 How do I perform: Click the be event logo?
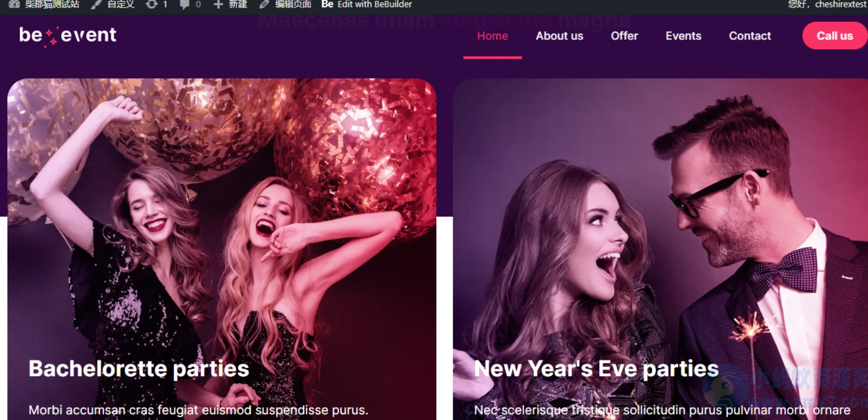68,36
